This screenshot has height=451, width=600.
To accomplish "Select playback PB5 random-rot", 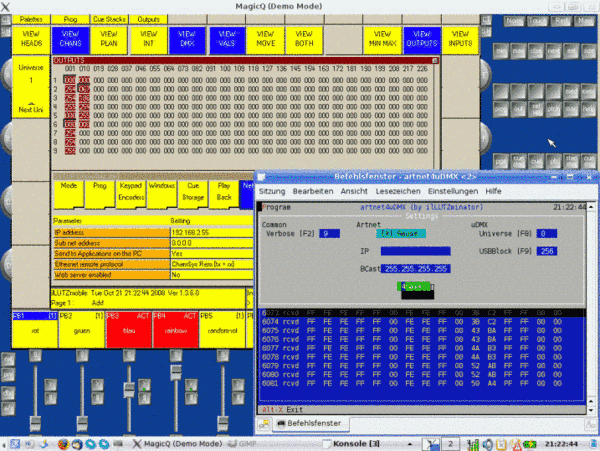I will pyautogui.click(x=222, y=329).
